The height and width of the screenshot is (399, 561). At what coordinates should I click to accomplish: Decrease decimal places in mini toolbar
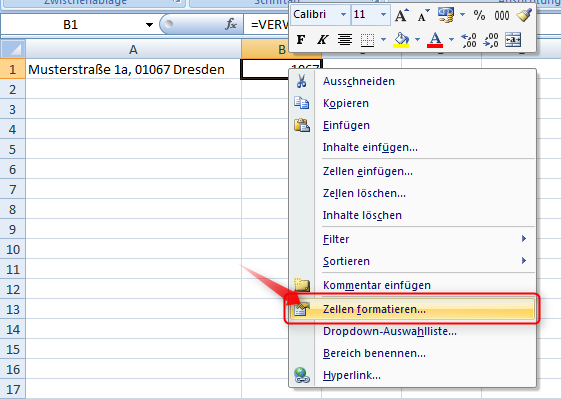coord(491,40)
